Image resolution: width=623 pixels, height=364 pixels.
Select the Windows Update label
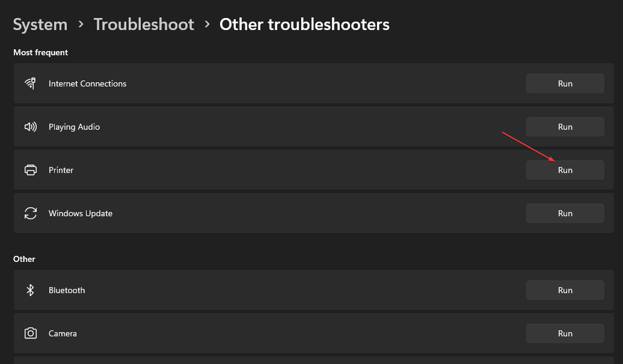tap(81, 213)
